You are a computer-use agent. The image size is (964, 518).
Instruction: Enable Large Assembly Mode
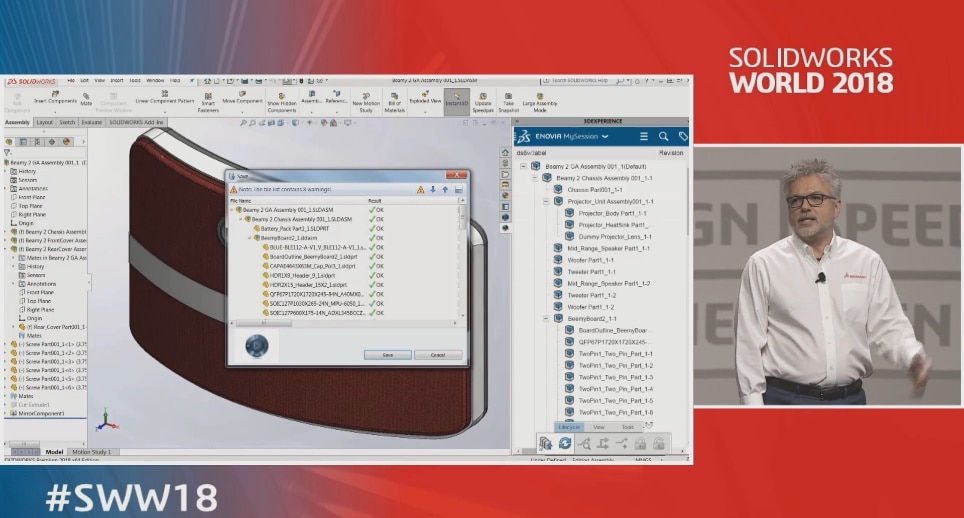pos(540,103)
